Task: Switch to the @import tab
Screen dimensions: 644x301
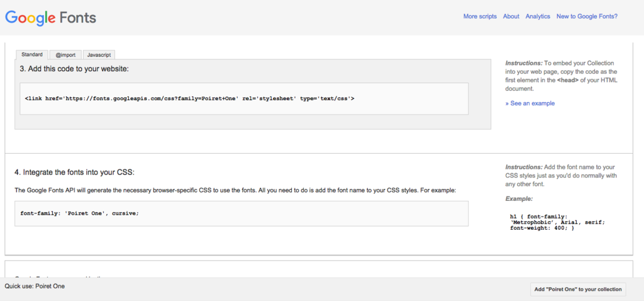Action: click(65, 55)
